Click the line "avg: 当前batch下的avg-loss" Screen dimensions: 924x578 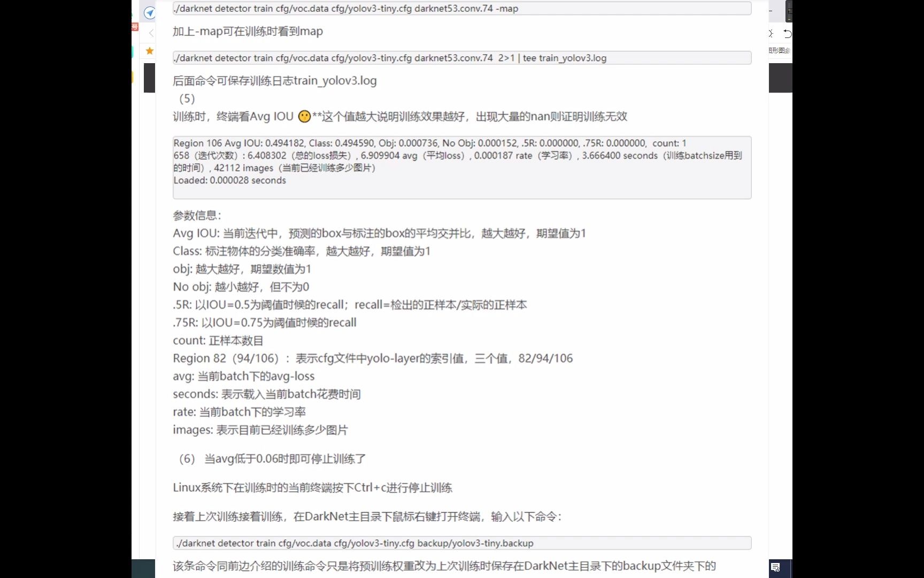[x=243, y=376]
